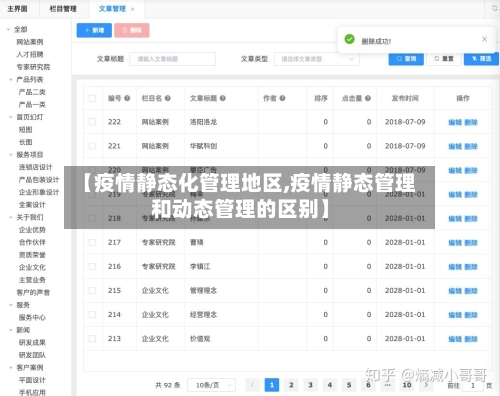
Task: Go to the next page arrow
Action: click(x=426, y=385)
